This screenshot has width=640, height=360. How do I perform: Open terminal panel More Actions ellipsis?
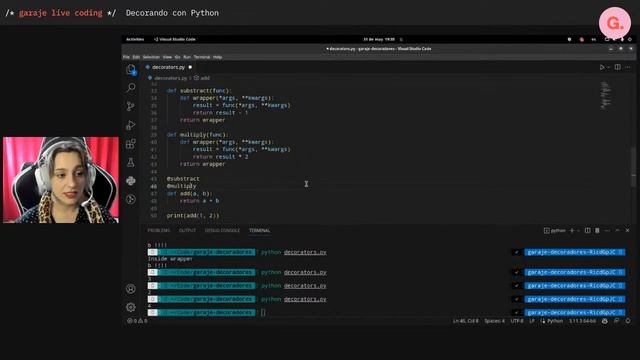[607, 231]
